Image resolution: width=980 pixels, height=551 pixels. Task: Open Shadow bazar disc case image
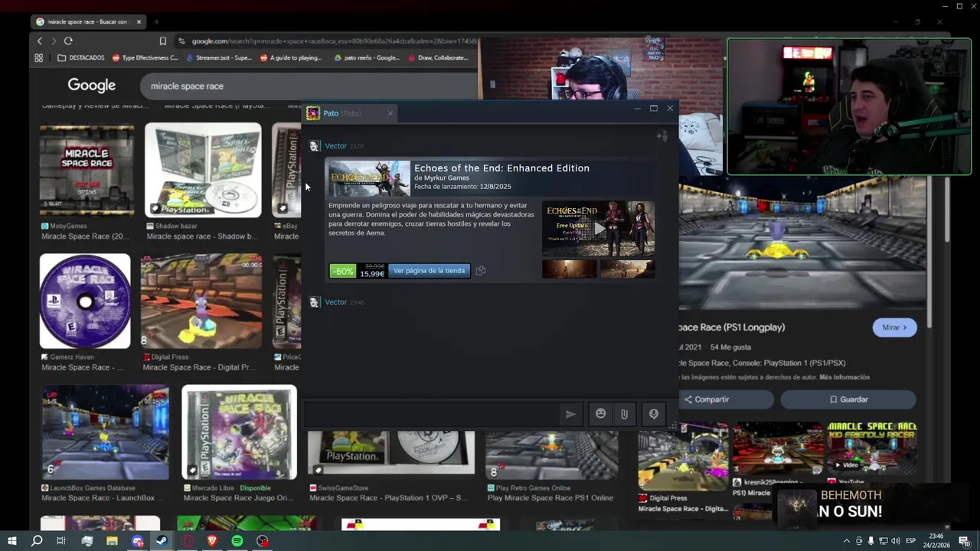pos(203,170)
